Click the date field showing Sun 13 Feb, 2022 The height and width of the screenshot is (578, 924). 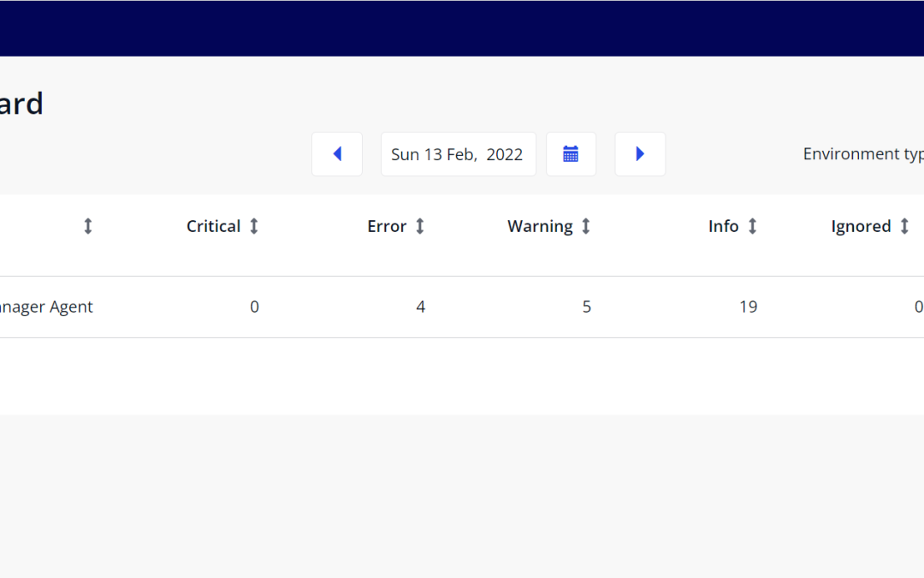pyautogui.click(x=458, y=154)
